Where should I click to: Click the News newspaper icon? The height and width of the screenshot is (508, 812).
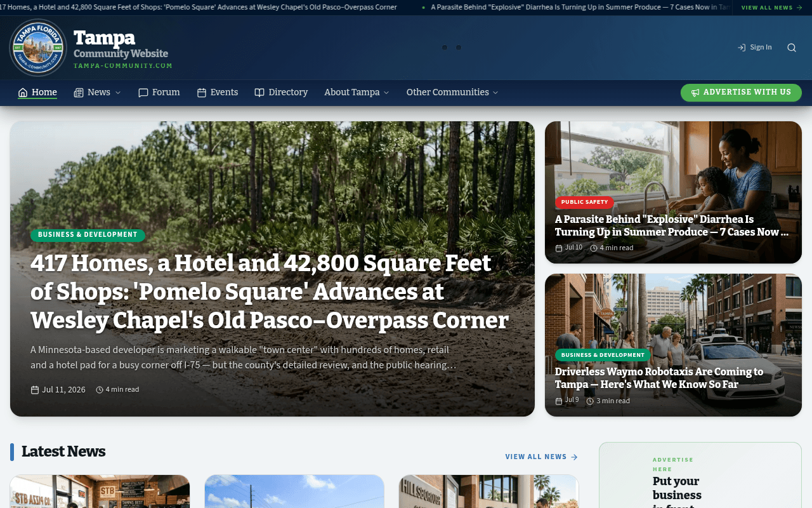pos(79,93)
